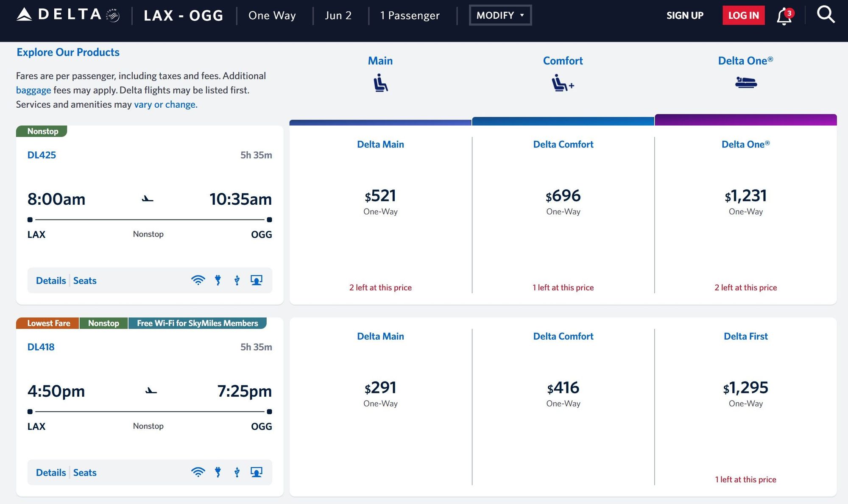Click the power outlet icon for DL418

218,472
